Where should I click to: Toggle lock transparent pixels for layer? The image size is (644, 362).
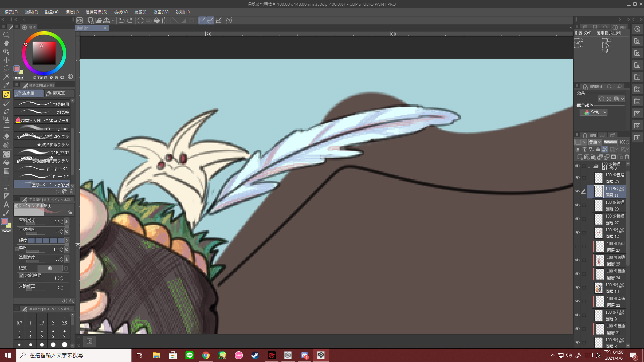click(x=605, y=149)
